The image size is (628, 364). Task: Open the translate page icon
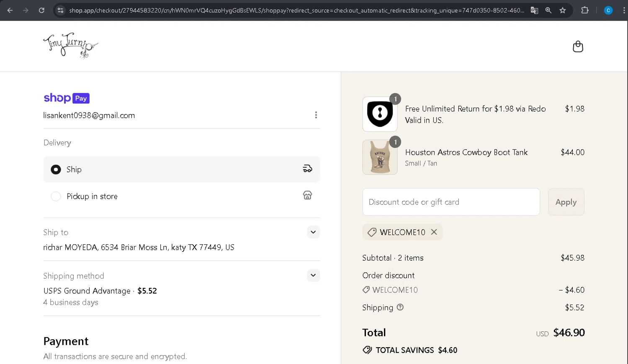pos(534,10)
